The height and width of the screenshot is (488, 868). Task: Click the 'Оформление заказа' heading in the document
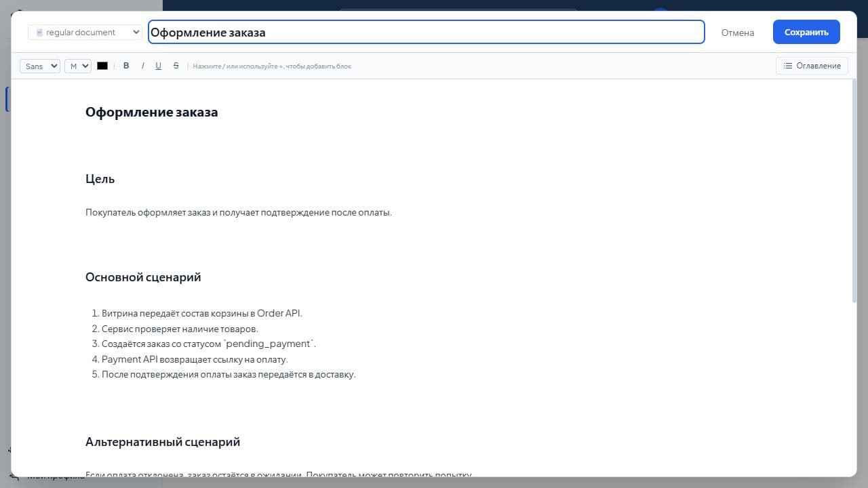click(152, 113)
